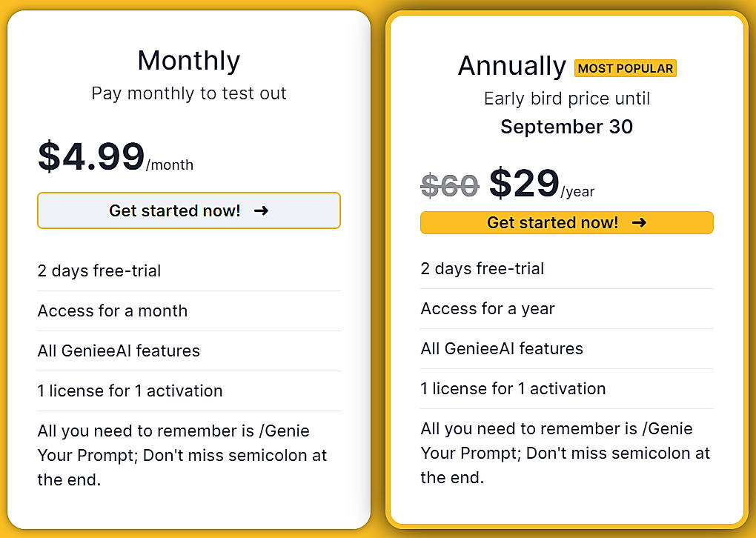Select All GenieeAI features in the Monthly card
This screenshot has width=756, height=538.
[118, 351]
